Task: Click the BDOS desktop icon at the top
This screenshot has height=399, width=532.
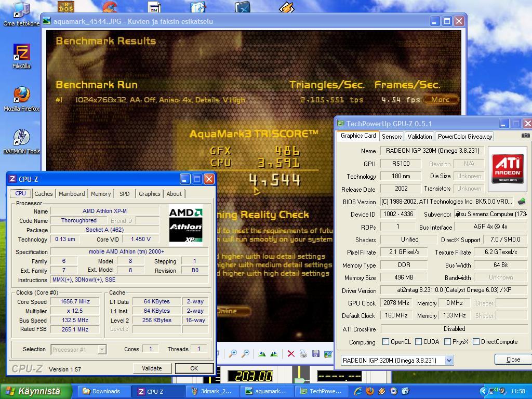Action: (x=66, y=6)
